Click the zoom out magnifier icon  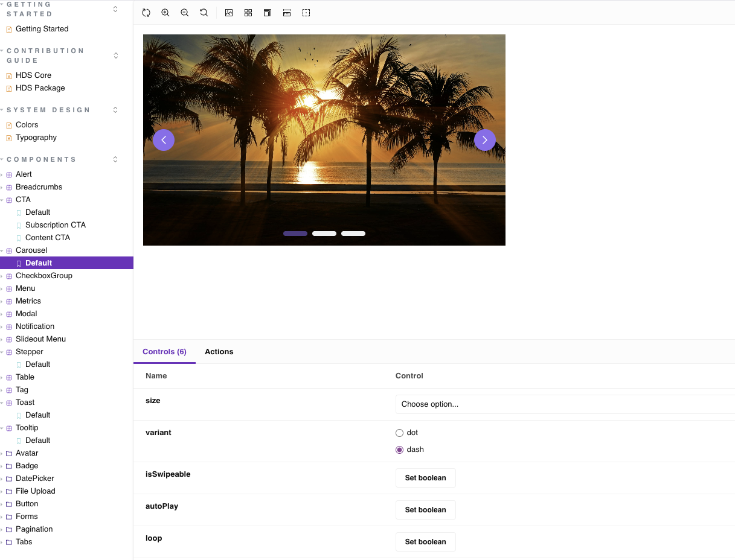pyautogui.click(x=185, y=13)
